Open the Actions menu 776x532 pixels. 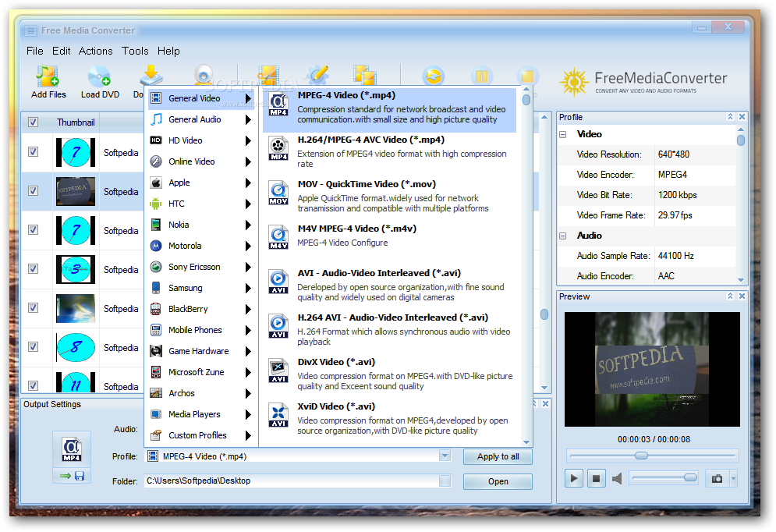[x=95, y=51]
